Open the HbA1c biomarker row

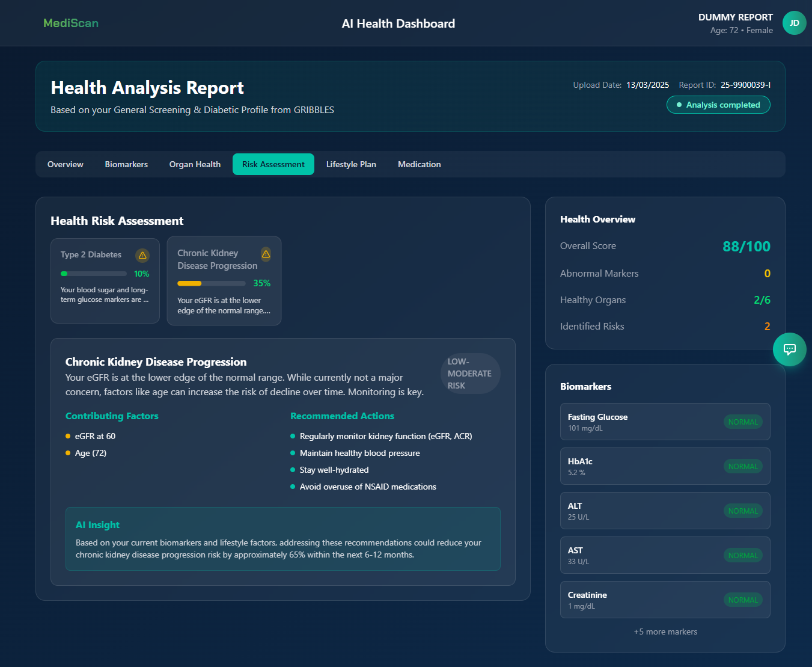[665, 466]
